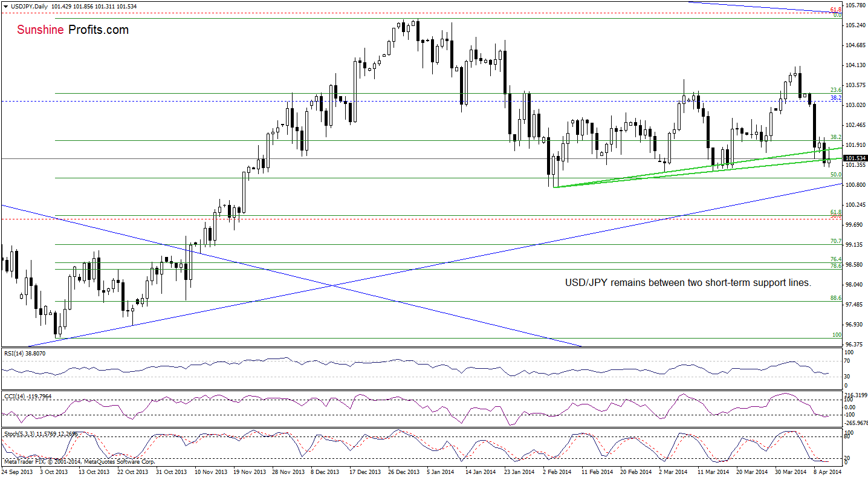Click the 20 Feb 2014 date label

coord(635,471)
